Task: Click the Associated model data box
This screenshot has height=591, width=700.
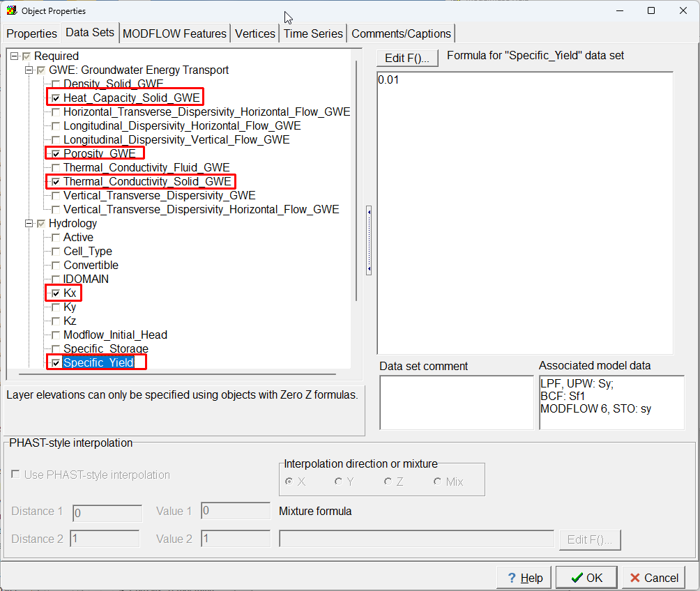Action: click(x=611, y=403)
